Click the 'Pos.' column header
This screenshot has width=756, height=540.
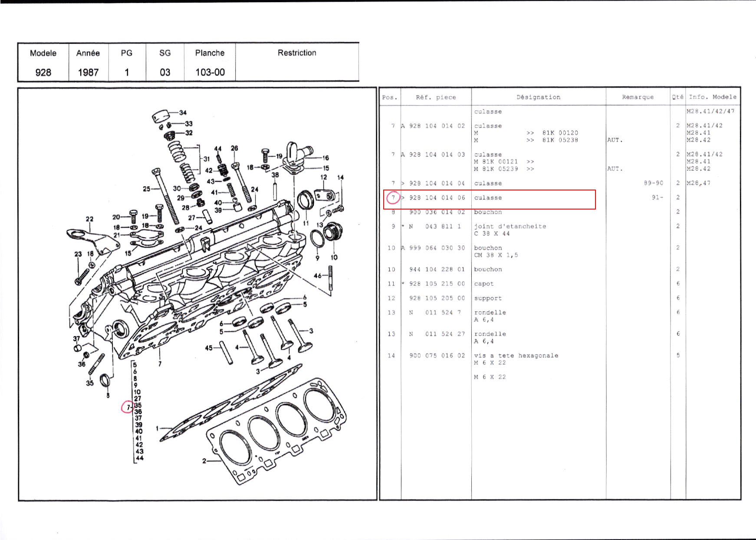pos(390,97)
